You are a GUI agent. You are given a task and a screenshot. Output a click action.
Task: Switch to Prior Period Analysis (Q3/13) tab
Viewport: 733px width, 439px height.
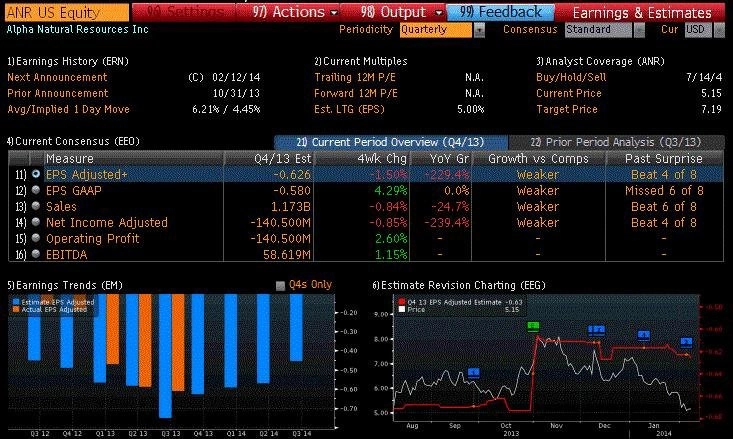[x=616, y=142]
